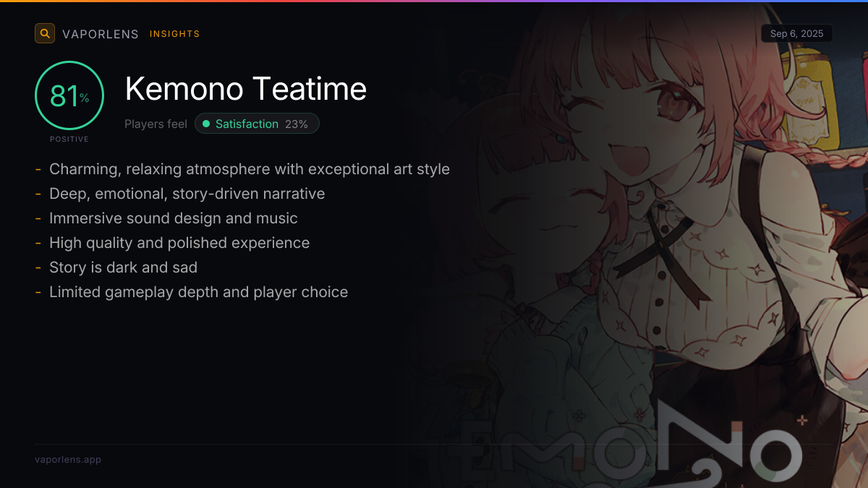The height and width of the screenshot is (488, 868).
Task: Click the Sep 6, 2025 date badge
Action: coord(796,34)
